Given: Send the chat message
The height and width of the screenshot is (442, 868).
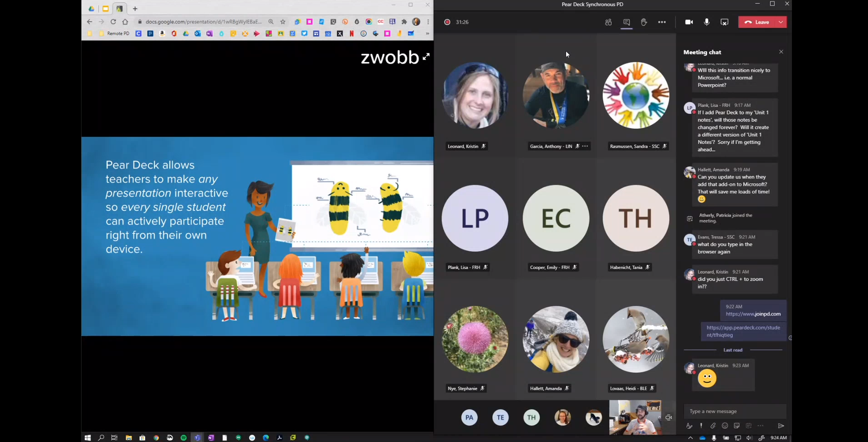Looking at the screenshot, I should tap(781, 426).
